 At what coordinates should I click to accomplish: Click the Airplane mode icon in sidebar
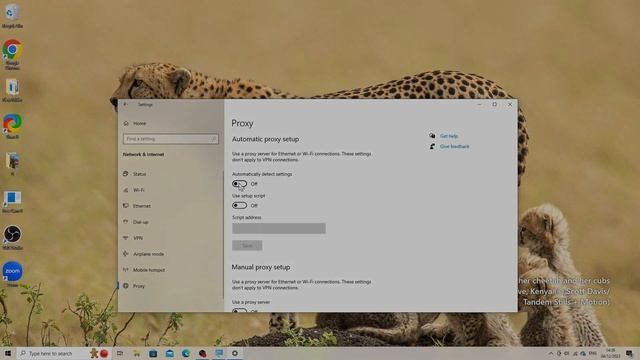pyautogui.click(x=126, y=254)
